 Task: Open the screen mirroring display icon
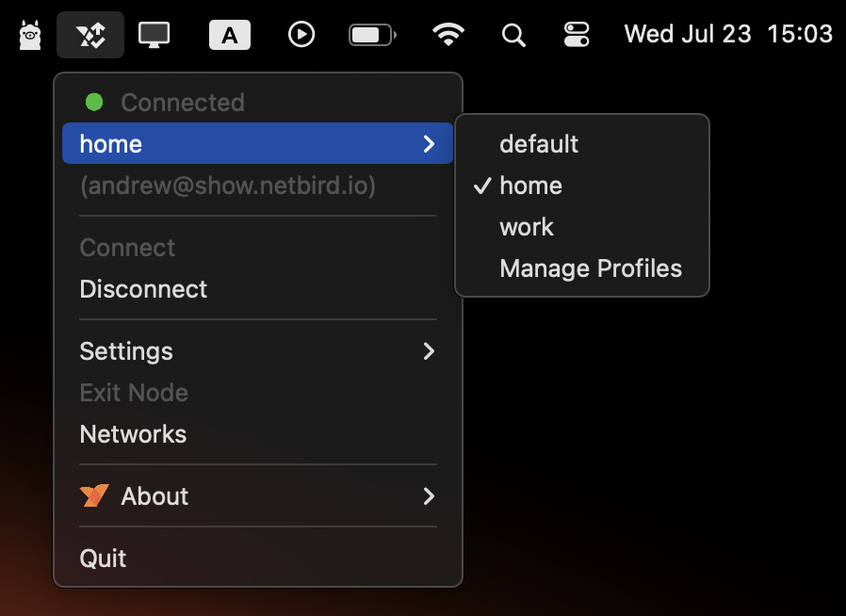coord(154,34)
